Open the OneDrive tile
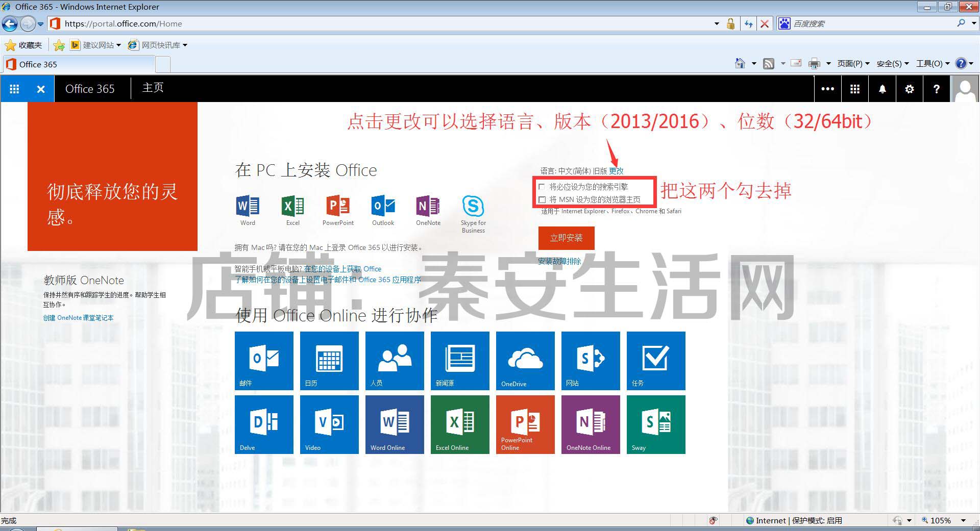 [x=525, y=361]
